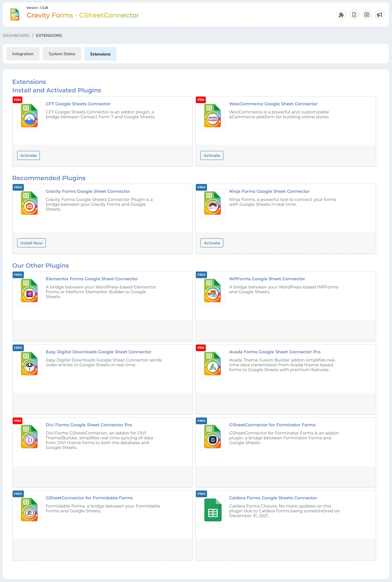
Task: Open the Caldera Forms Google Sheets Connector link
Action: [x=273, y=498]
